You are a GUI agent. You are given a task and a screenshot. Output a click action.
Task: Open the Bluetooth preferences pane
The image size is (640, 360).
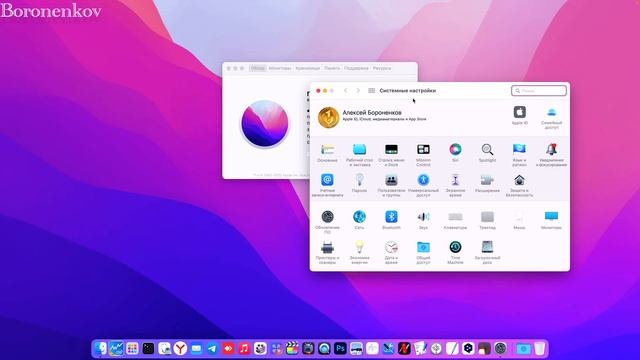[x=391, y=217]
